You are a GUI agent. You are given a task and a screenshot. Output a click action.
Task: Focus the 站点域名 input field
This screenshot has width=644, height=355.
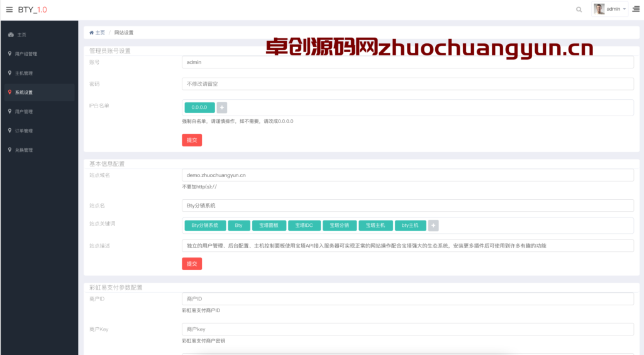(408, 175)
